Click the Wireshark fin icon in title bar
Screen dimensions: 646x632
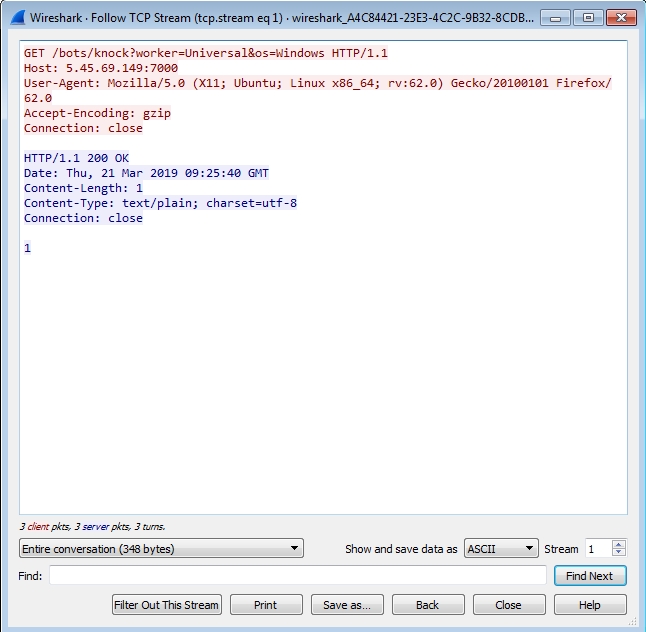click(x=17, y=17)
